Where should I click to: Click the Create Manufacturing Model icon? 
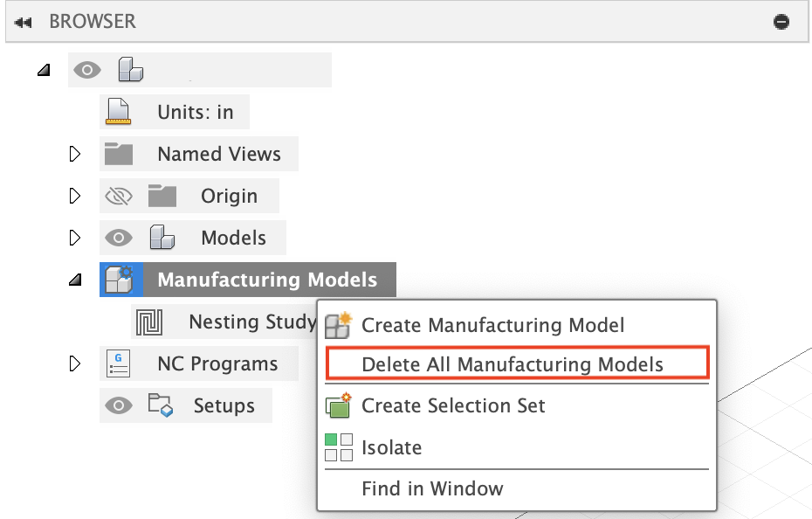point(337,325)
